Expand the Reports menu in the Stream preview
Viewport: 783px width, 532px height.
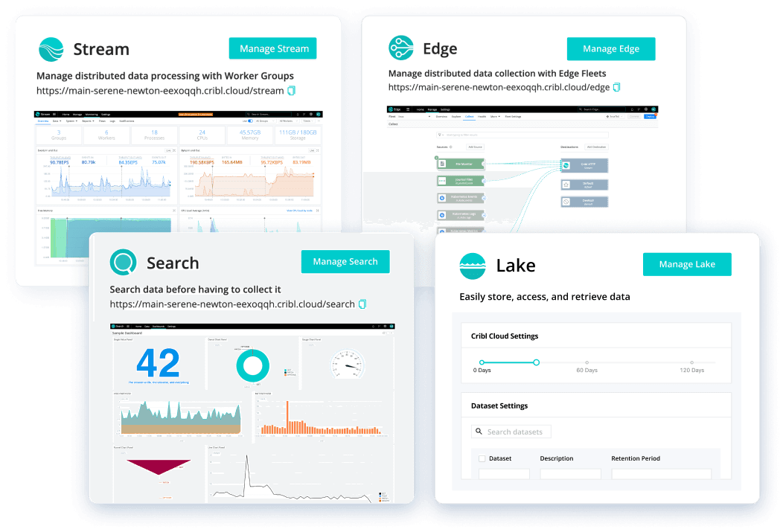click(89, 121)
